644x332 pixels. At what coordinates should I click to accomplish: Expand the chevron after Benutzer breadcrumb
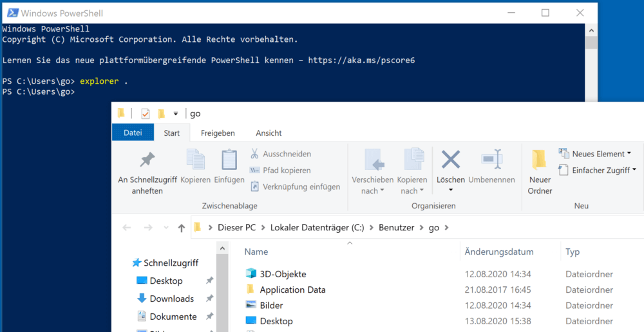tap(421, 228)
